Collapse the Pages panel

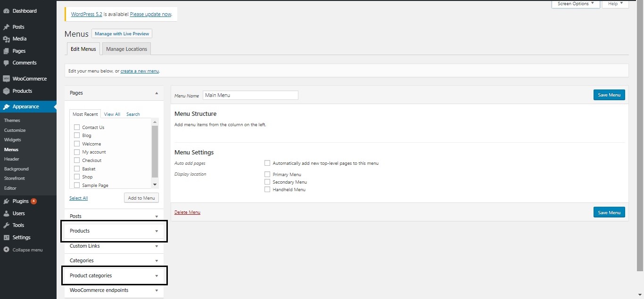click(157, 93)
